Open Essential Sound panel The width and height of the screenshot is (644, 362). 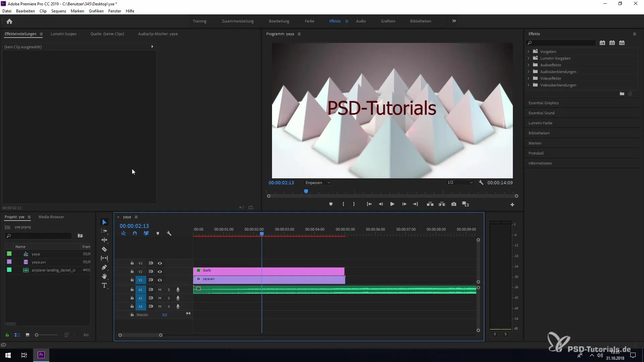[x=541, y=113]
